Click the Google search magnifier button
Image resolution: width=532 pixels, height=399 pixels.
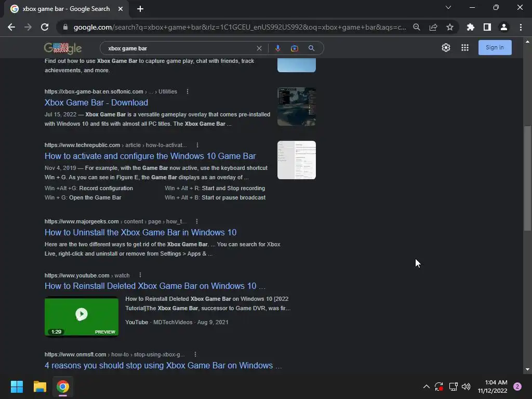pos(311,48)
